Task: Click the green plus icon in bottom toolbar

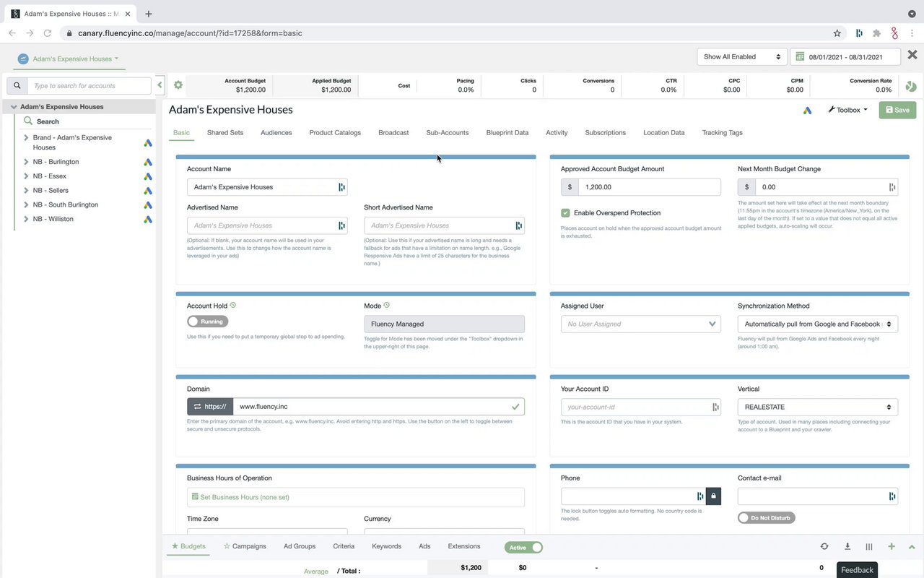Action: click(892, 547)
